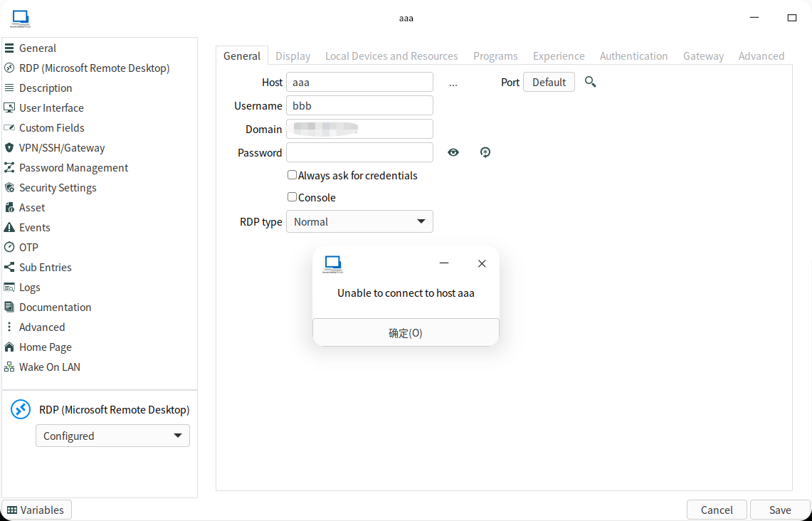Click the Save button
The width and height of the screenshot is (812, 521).
coord(780,510)
